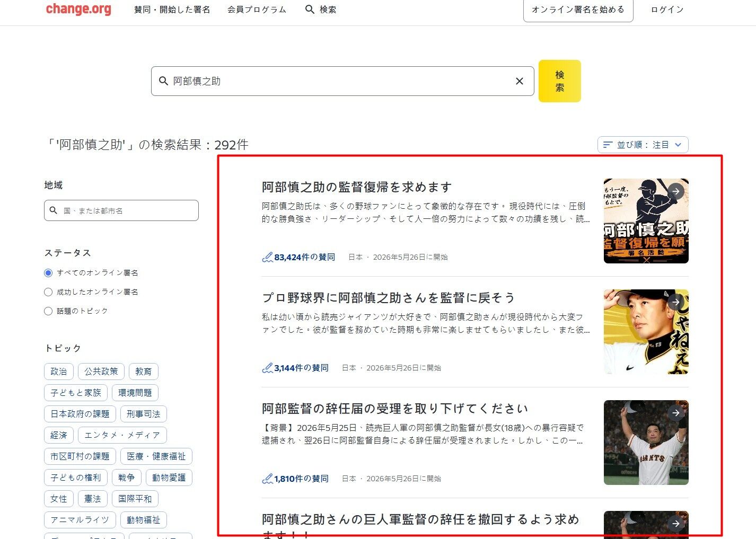Click the 【背景】2026年5月25日 description text
This screenshot has width=756, height=539.
[423, 434]
